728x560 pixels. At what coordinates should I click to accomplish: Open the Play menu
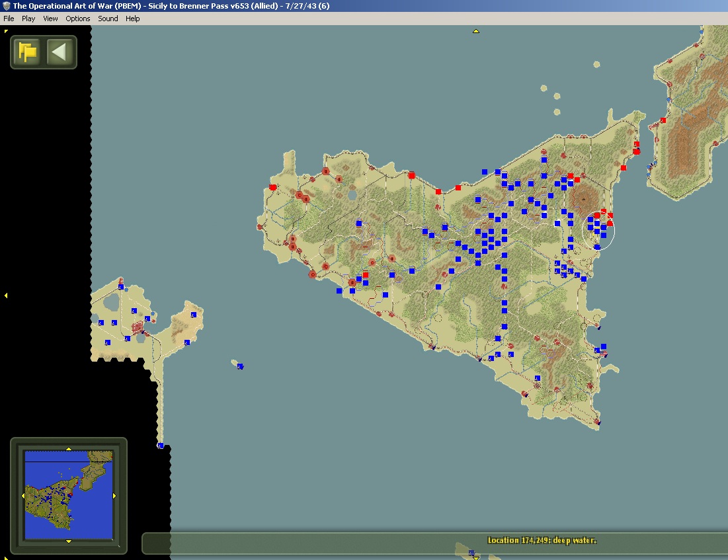click(28, 19)
